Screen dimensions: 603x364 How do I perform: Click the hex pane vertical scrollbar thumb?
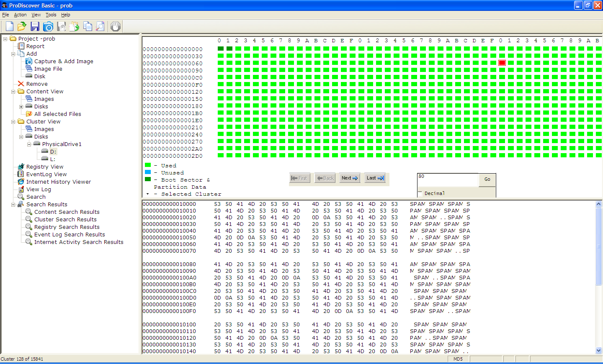pos(598,246)
